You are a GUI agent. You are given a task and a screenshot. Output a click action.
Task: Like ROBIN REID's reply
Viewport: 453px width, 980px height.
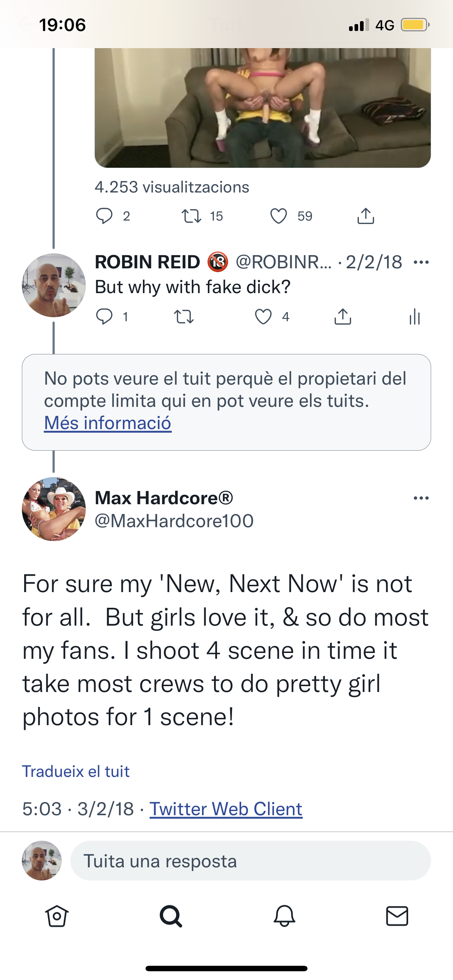[263, 316]
